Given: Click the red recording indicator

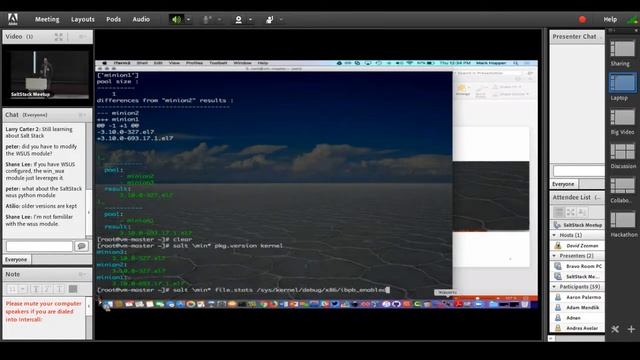Looking at the screenshot, I should point(582,19).
